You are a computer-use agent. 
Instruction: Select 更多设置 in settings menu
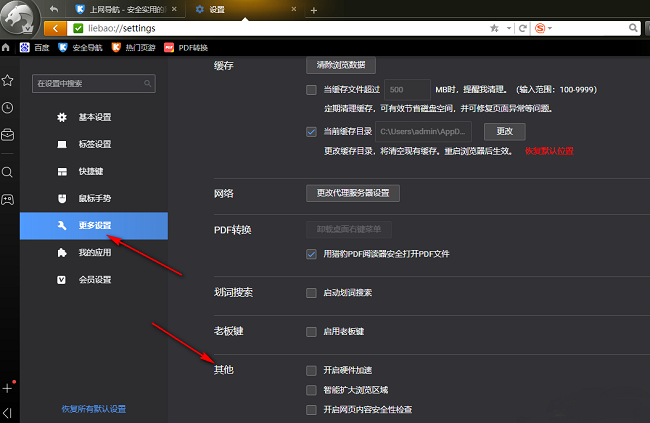(x=94, y=226)
